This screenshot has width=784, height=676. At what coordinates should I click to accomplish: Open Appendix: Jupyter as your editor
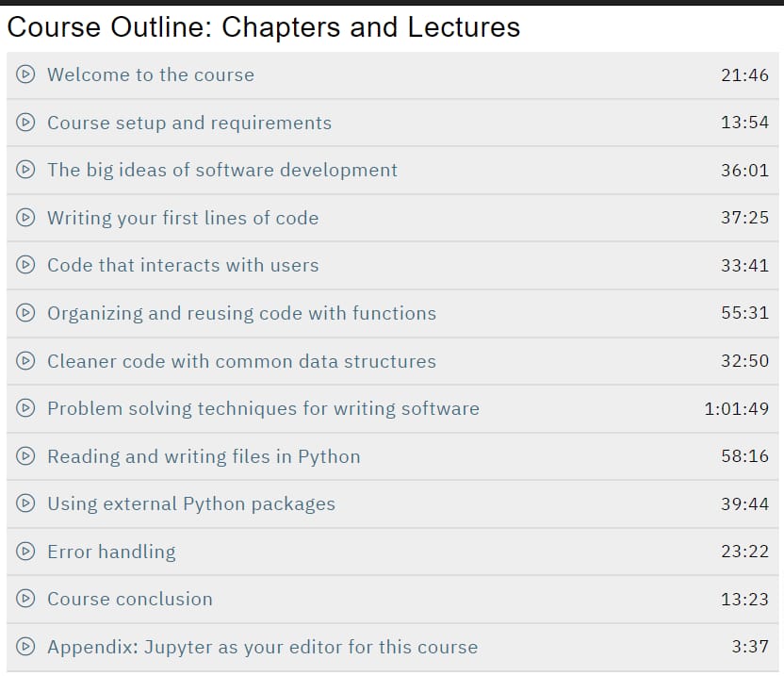pos(263,647)
